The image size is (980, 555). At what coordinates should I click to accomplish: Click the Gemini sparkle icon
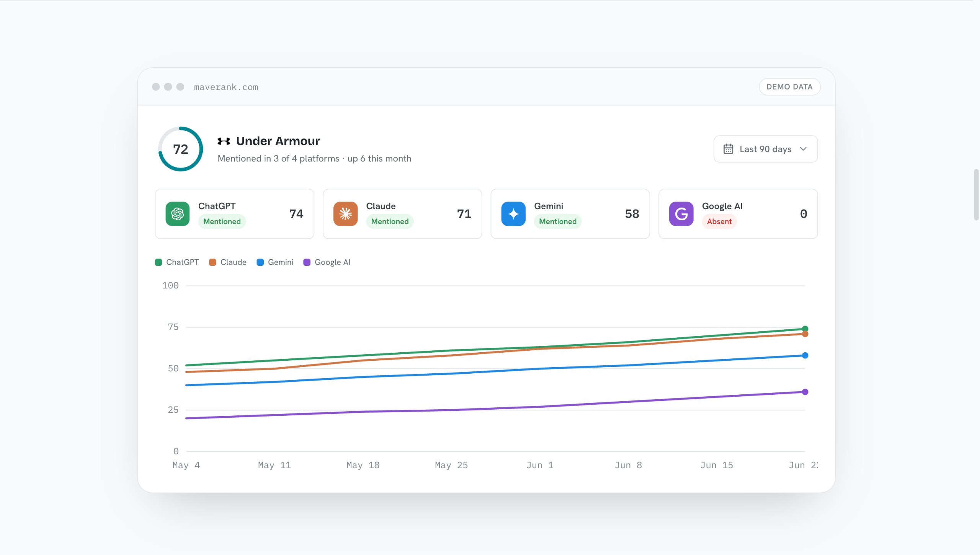point(513,214)
